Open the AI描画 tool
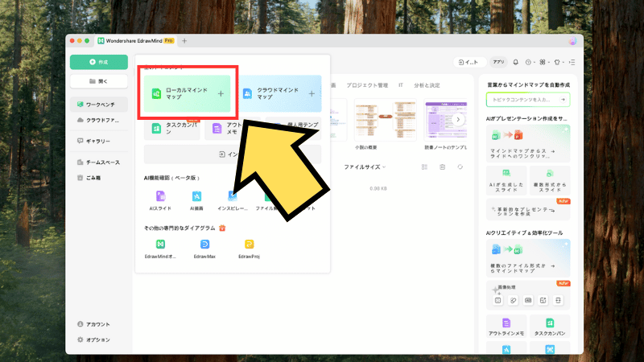 (196, 200)
